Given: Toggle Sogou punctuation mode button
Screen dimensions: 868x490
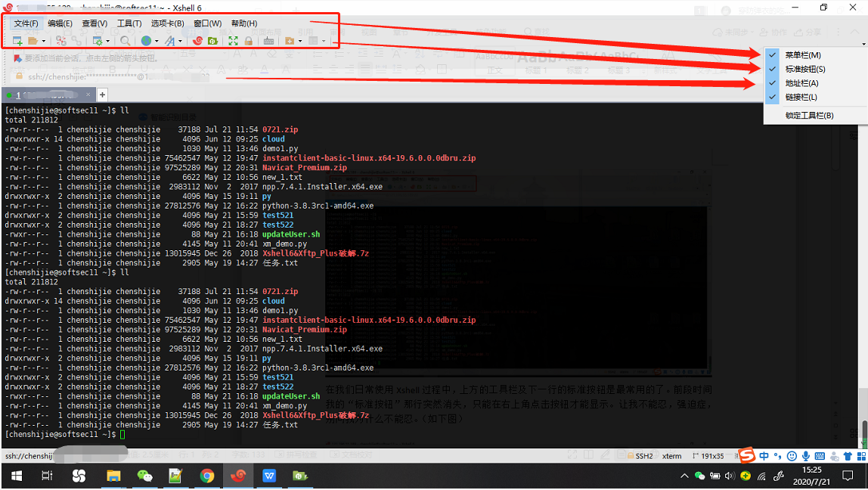Looking at the screenshot, I should click(778, 456).
